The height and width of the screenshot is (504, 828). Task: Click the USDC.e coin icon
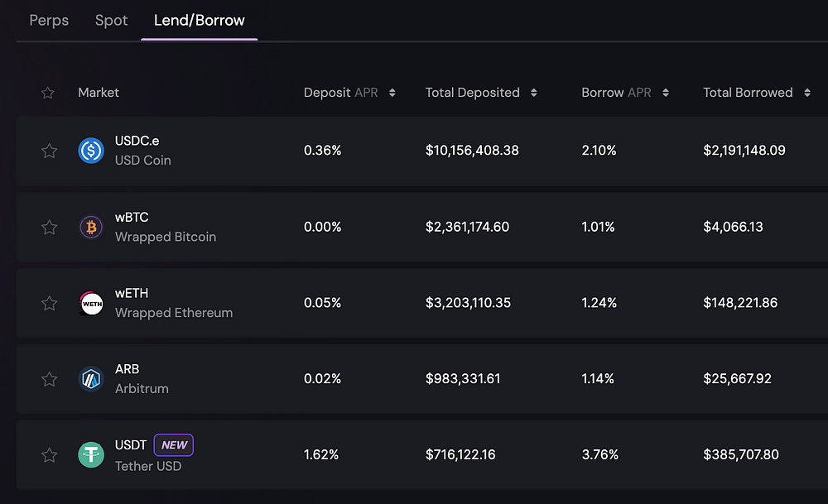tap(91, 151)
